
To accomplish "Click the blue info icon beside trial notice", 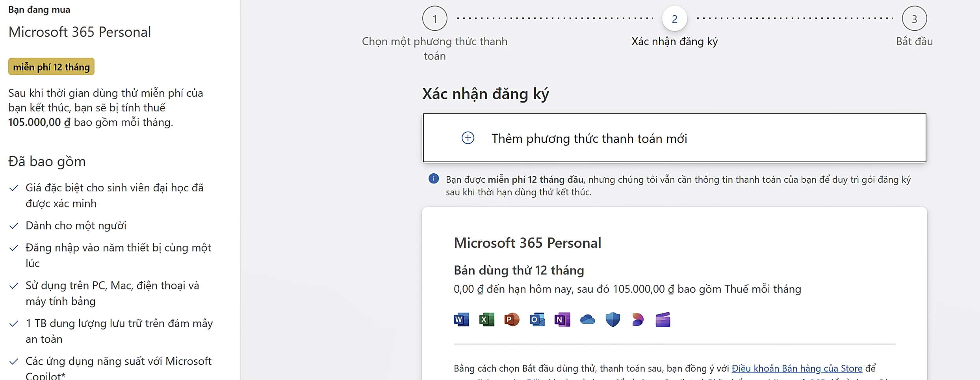I will [x=433, y=179].
